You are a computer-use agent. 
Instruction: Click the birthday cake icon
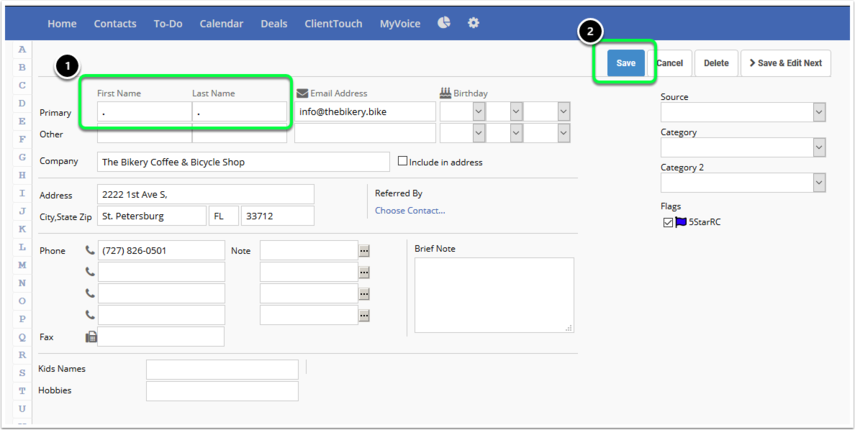[x=445, y=93]
